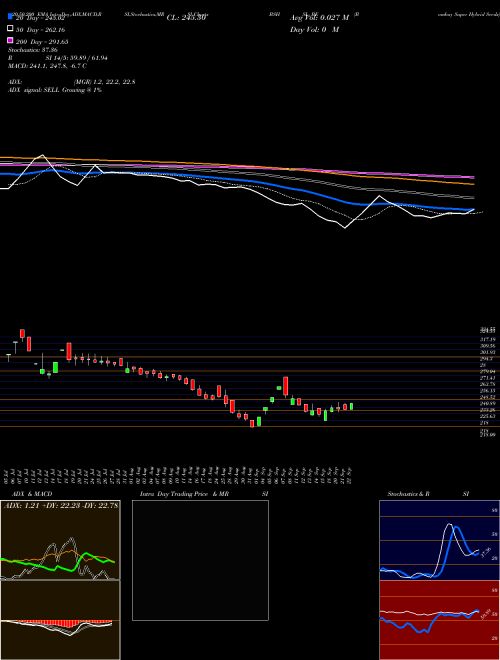This screenshot has height=660, width=500.
Task: Click the blue 20 Day legend swatch
Action: click(10, 16)
